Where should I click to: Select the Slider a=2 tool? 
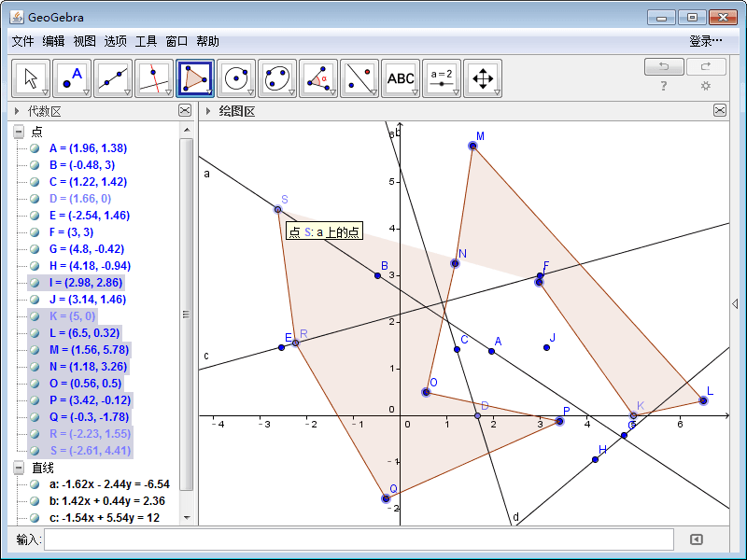[442, 78]
